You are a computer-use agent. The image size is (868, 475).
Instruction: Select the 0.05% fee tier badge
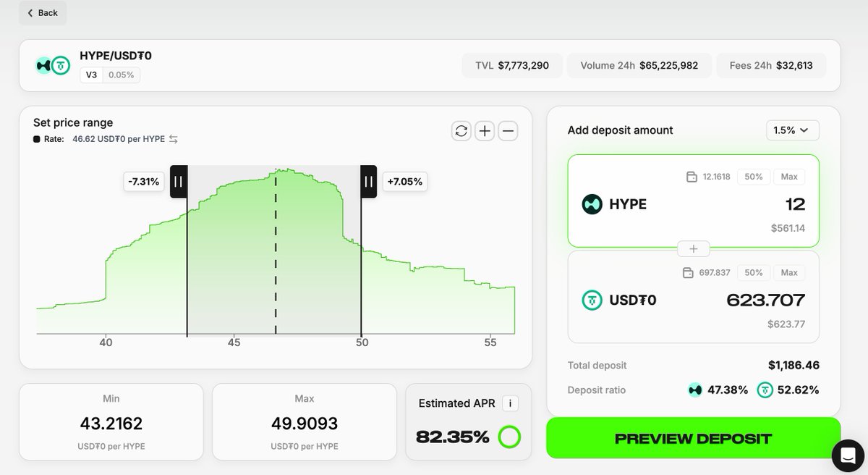[122, 75]
